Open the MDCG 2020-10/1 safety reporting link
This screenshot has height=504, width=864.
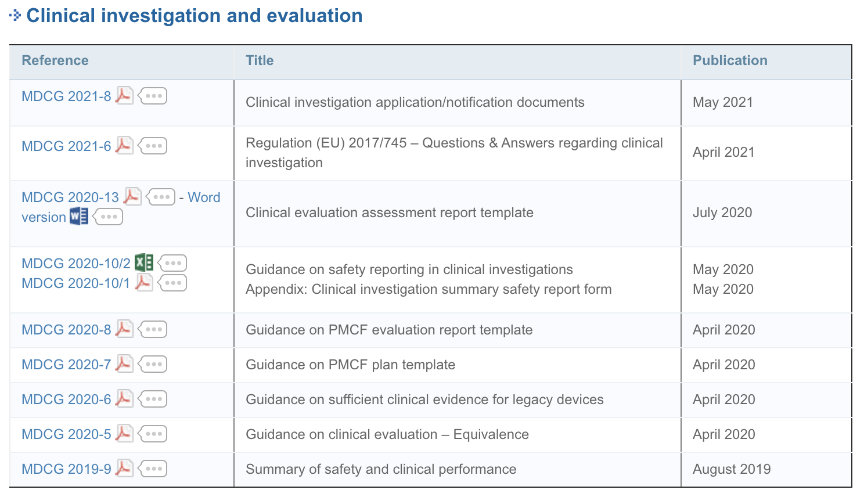coord(75,283)
